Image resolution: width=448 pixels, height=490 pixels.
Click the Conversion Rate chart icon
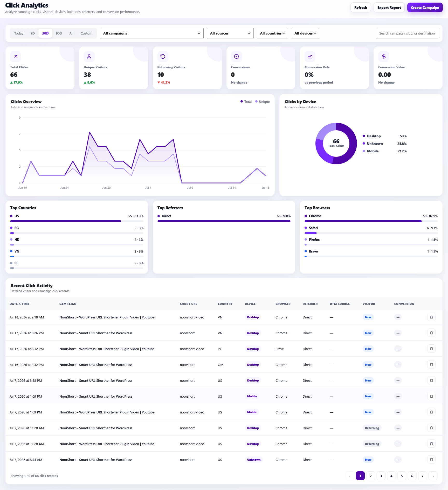tap(310, 56)
